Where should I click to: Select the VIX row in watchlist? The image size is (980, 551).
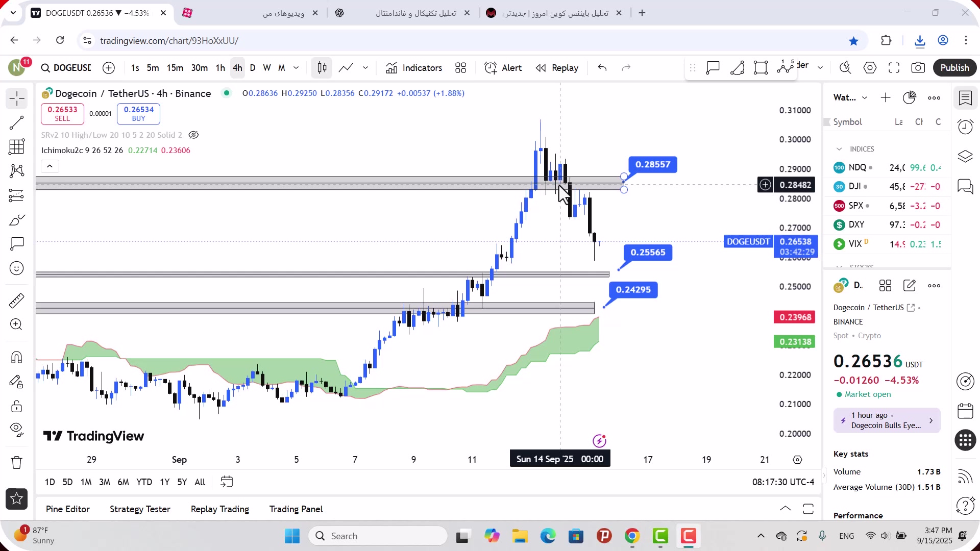tap(887, 244)
